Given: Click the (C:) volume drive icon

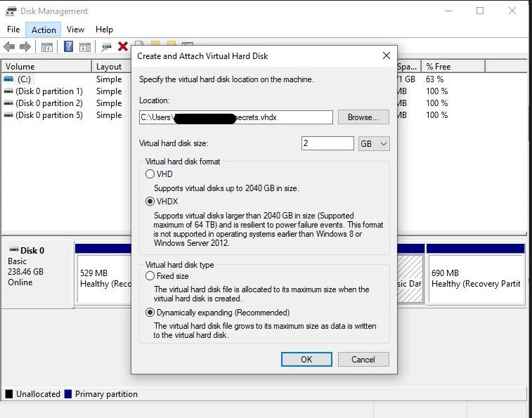Looking at the screenshot, I should 9,79.
